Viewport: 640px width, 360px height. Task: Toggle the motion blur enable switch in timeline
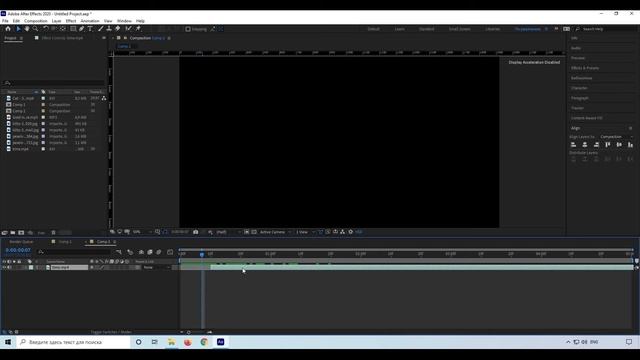[159, 252]
